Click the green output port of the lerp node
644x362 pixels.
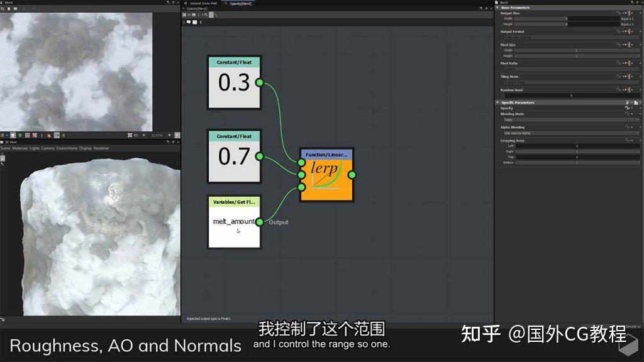click(353, 174)
